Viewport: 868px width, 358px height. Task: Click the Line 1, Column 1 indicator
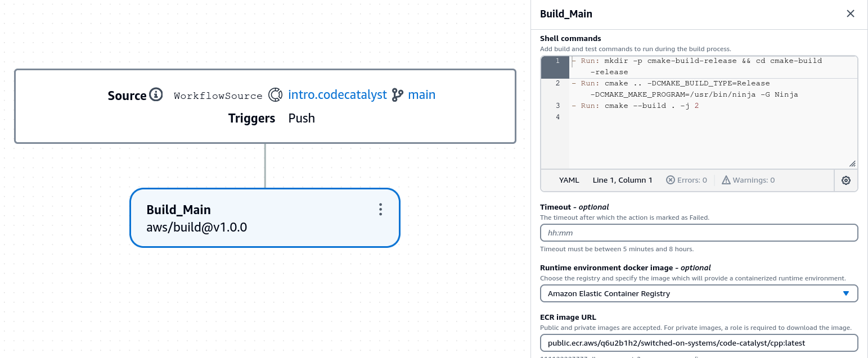[622, 180]
